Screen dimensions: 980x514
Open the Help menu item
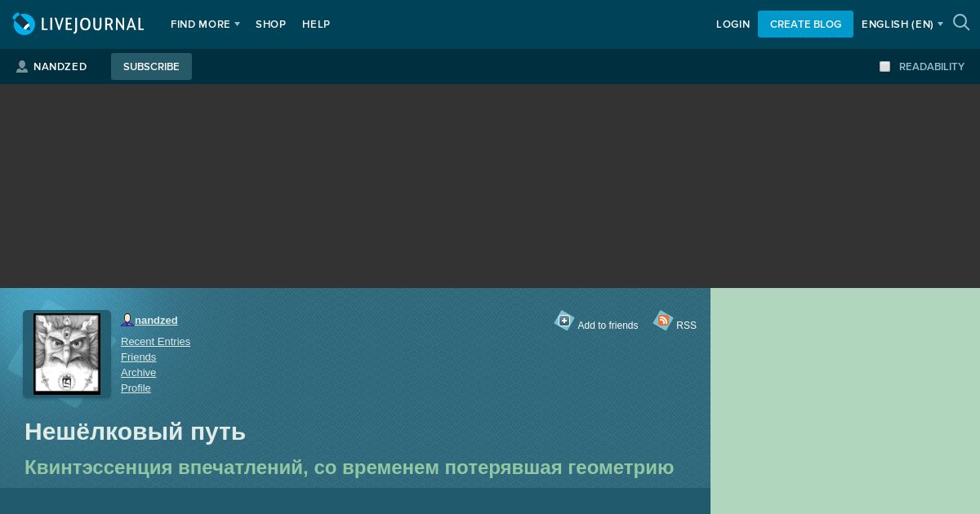(x=316, y=24)
